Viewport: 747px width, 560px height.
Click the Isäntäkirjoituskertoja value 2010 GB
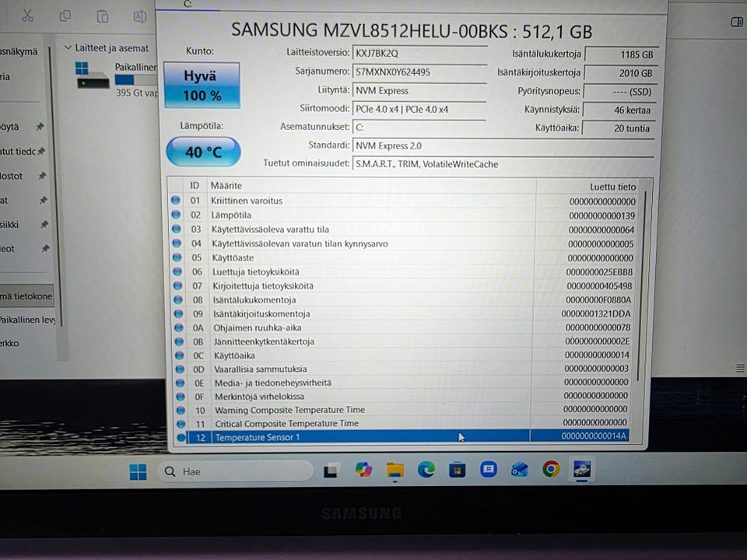621,73
